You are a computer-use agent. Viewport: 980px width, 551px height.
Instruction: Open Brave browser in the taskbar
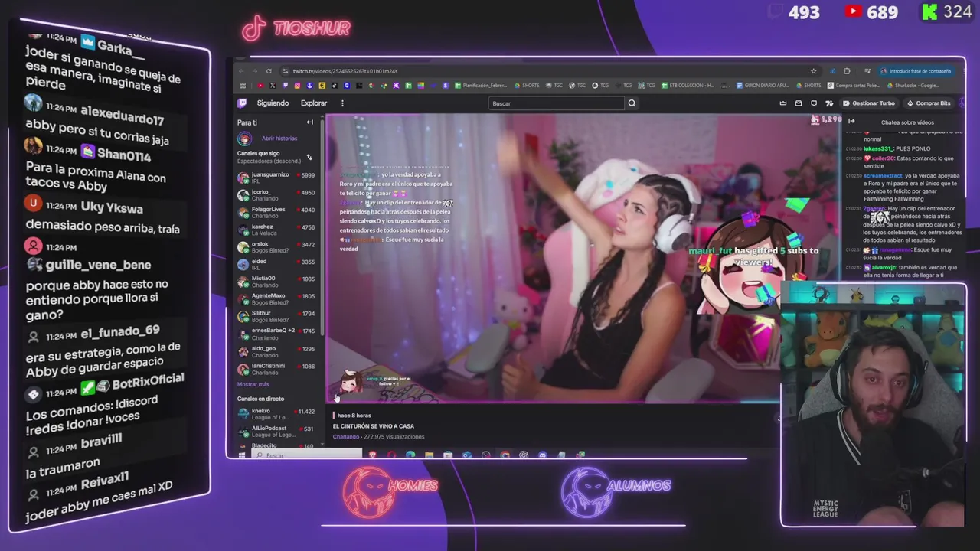(372, 455)
